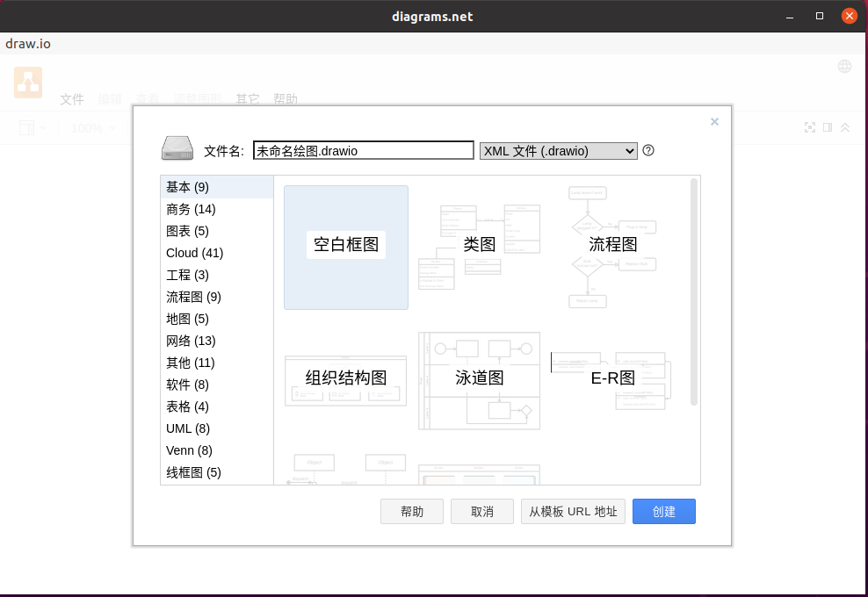Open the 其它 menu
The width and height of the screenshot is (868, 597).
click(x=248, y=99)
